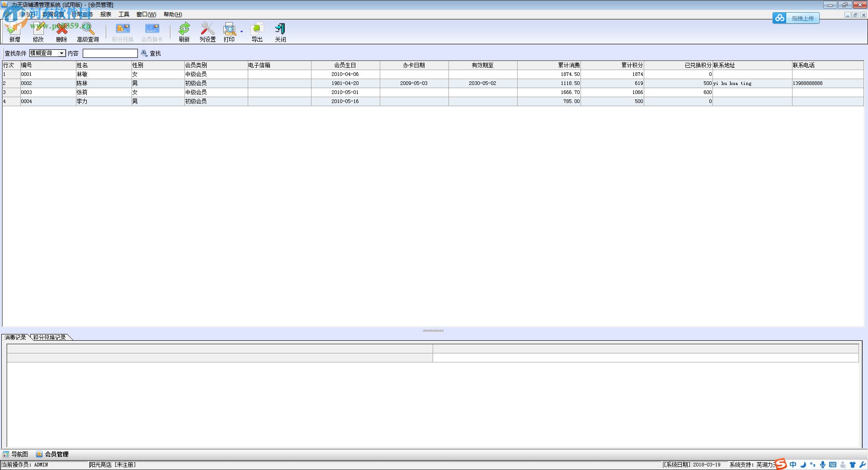Select member row 张莉
868x470 pixels.
click(x=433, y=92)
